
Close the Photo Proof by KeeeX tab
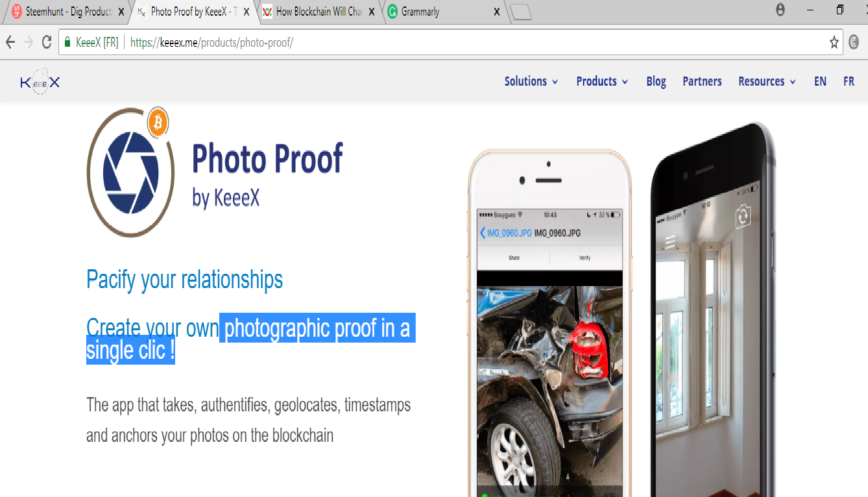[x=247, y=12]
